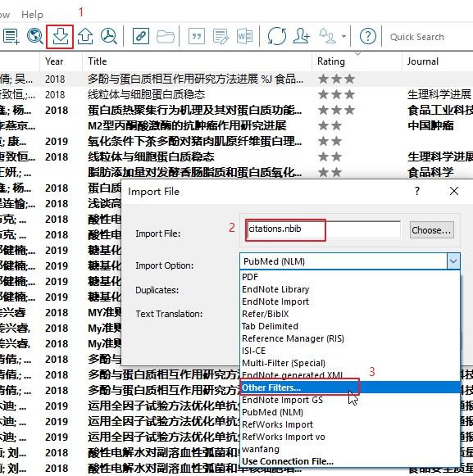Select Refer/BibIX import option
This screenshot has width=473, height=476.
[x=350, y=314]
